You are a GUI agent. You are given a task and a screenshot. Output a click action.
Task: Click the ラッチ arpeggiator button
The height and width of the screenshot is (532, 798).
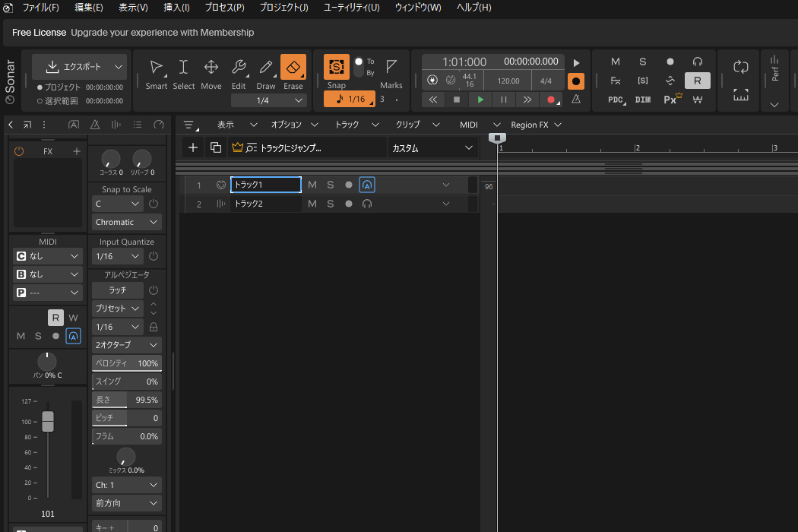[x=117, y=290]
